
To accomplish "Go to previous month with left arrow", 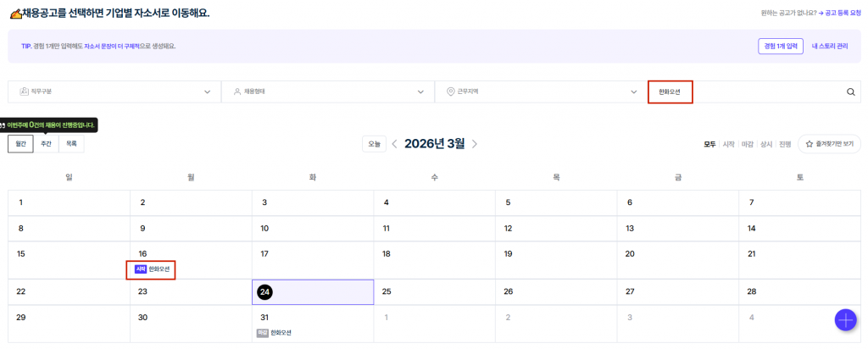I will click(394, 144).
